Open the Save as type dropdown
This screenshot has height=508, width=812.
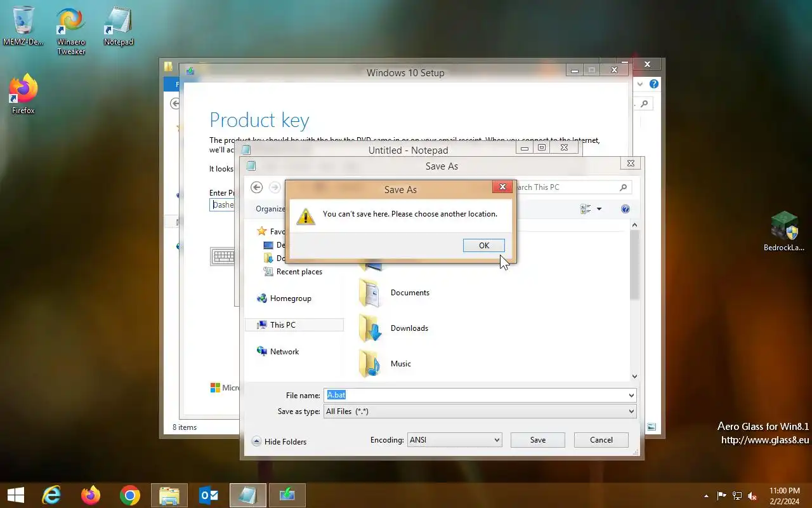[x=480, y=411]
